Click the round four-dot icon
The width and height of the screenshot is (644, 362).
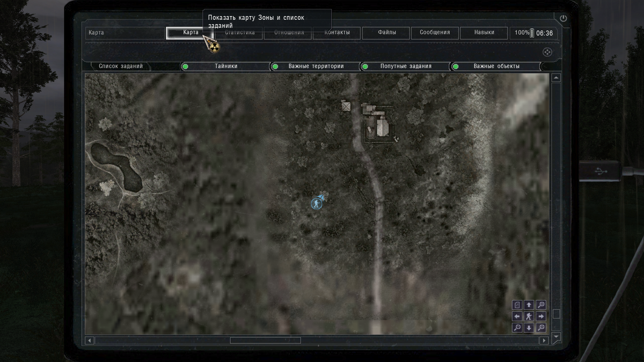click(547, 53)
